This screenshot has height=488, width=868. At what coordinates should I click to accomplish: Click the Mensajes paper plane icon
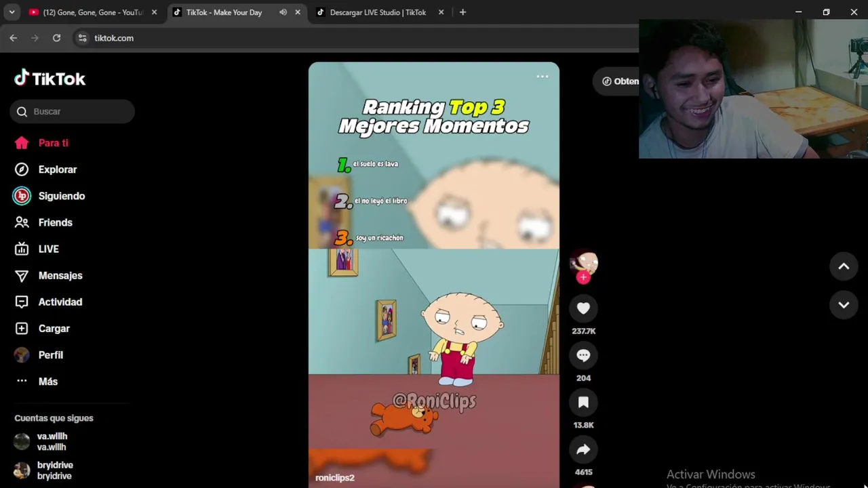point(22,275)
